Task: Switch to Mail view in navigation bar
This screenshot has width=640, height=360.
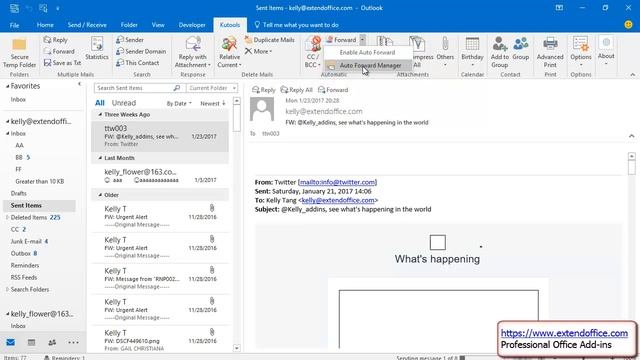Action: 11,342
